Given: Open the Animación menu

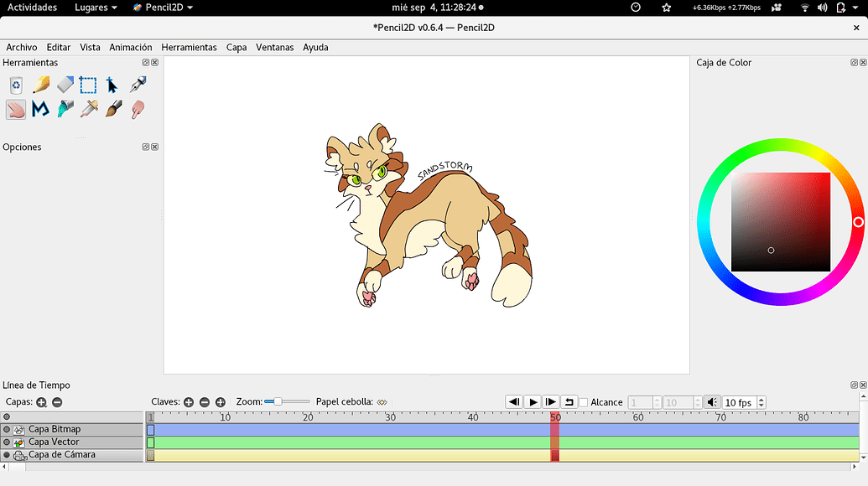Looking at the screenshot, I should coord(131,48).
